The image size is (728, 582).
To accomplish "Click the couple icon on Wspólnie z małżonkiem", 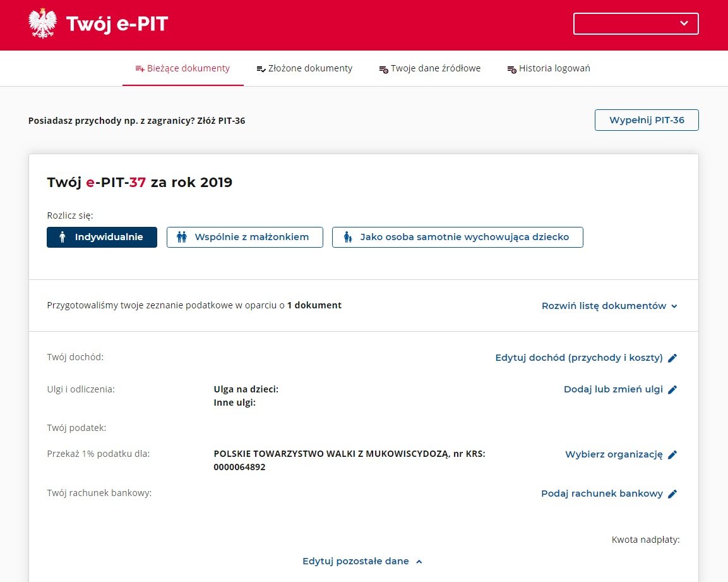I will click(182, 237).
